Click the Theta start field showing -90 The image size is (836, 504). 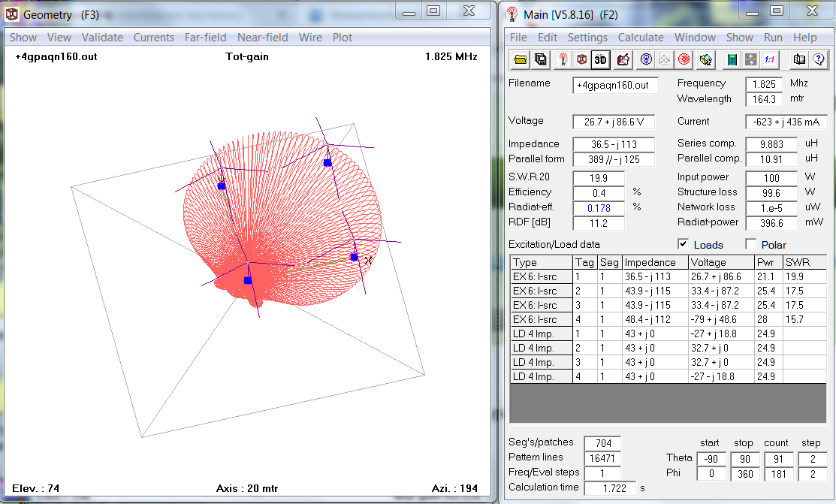click(x=711, y=459)
